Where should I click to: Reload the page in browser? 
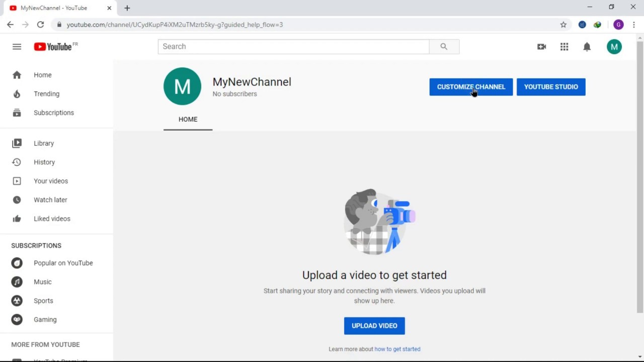(40, 25)
